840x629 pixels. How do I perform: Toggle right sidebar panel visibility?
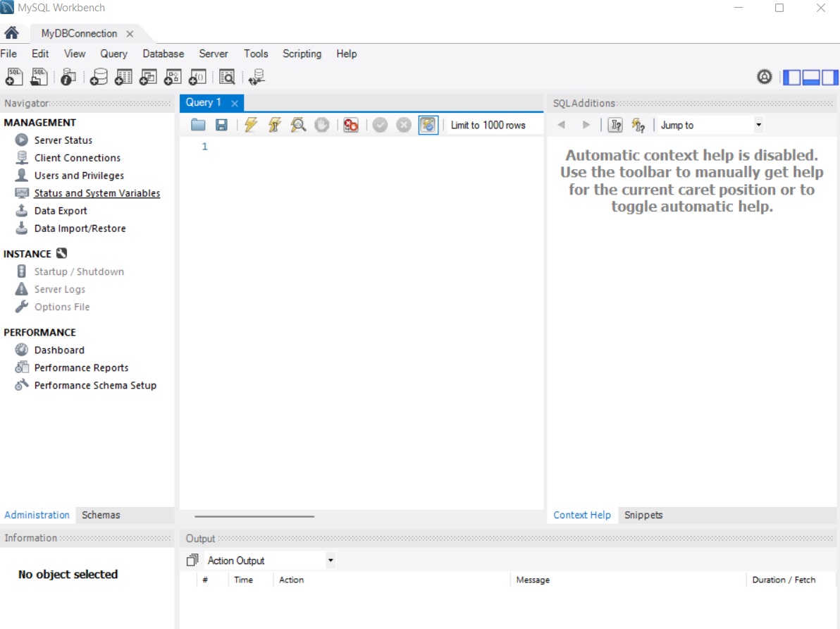click(829, 78)
